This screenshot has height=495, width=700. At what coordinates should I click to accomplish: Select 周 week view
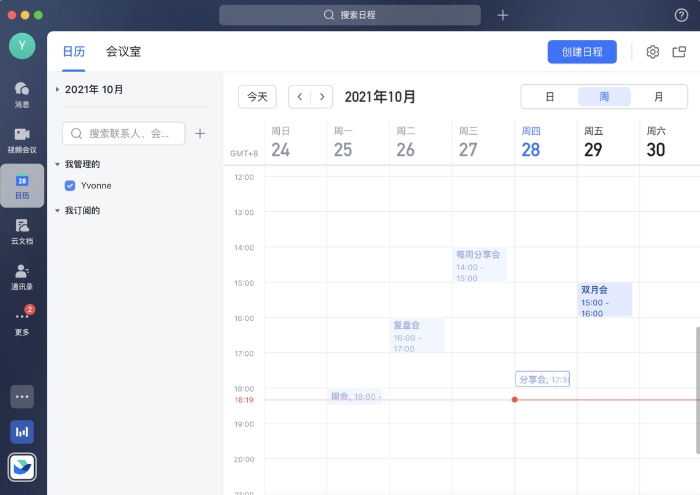604,96
